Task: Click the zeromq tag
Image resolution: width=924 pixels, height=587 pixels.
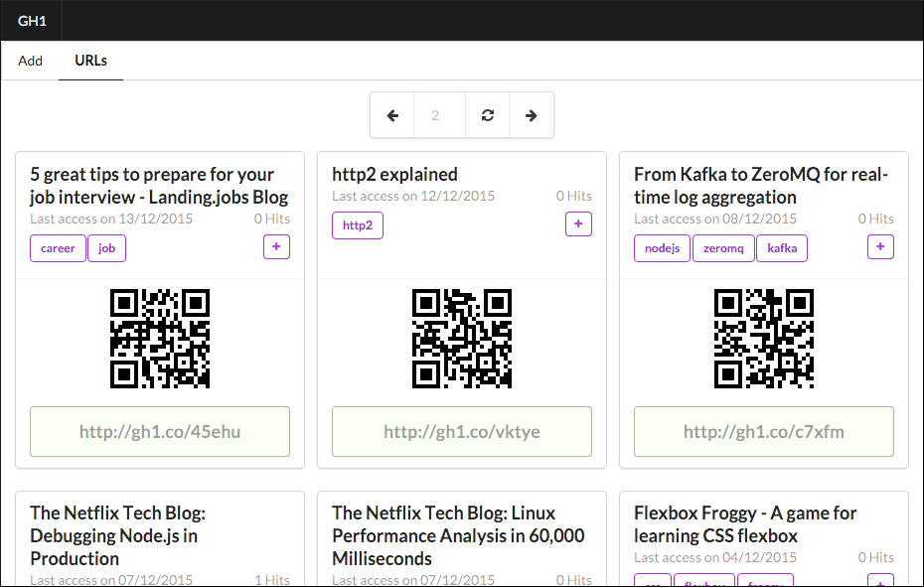Action: pos(723,248)
